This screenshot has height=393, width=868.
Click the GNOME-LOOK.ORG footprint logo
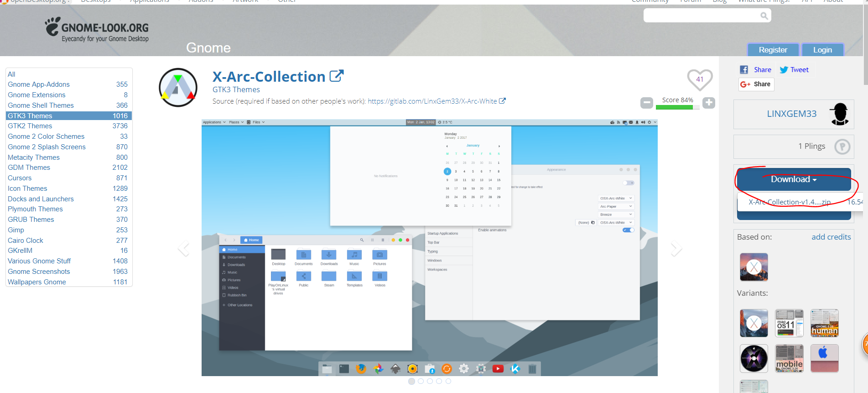pyautogui.click(x=52, y=26)
